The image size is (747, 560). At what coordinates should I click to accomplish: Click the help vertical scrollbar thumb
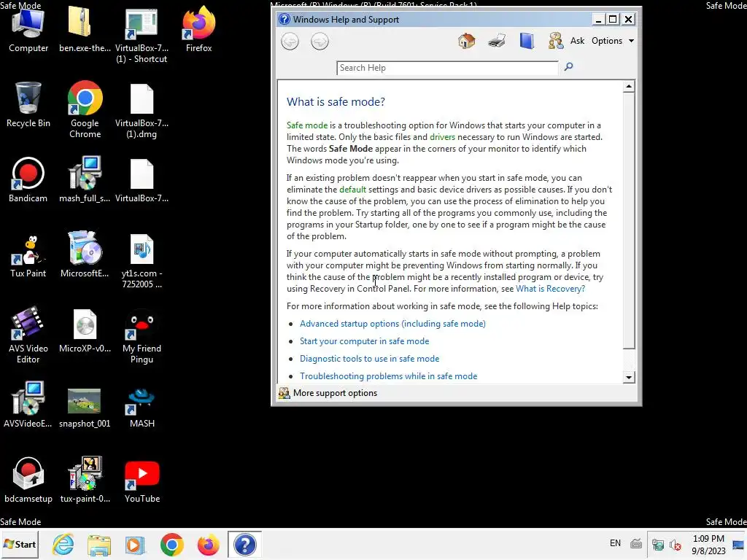[x=629, y=221]
